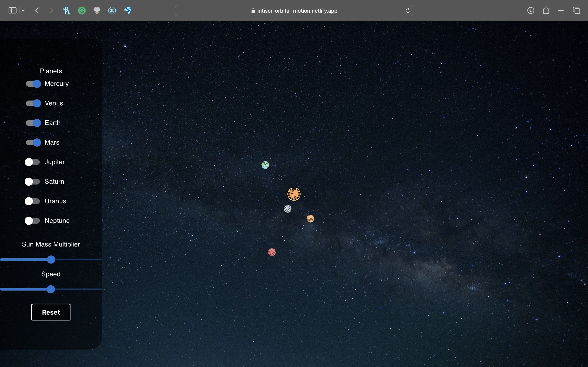Viewport: 588px width, 367px height.
Task: Click the orange striped Venus planet
Action: [x=310, y=219]
